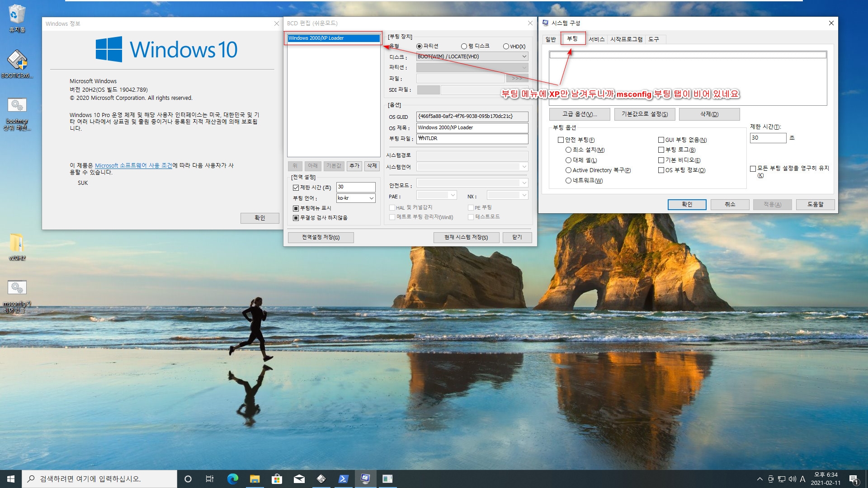868x488 pixels.
Task: Check make all boot settings permanent
Action: click(753, 169)
